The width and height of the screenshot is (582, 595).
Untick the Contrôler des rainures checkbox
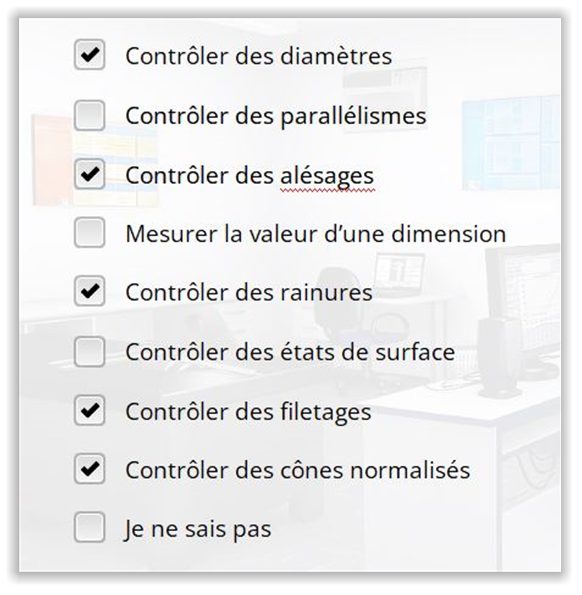click(x=90, y=291)
